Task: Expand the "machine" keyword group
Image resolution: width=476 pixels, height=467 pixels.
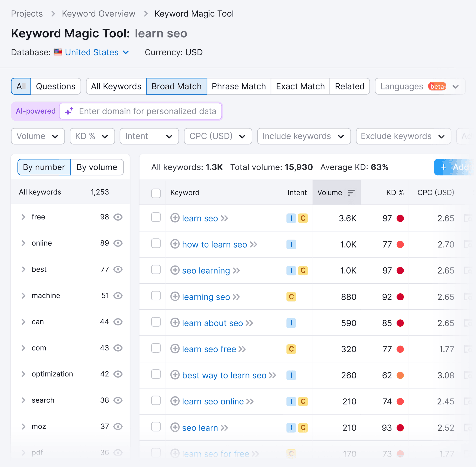Action: 24,295
